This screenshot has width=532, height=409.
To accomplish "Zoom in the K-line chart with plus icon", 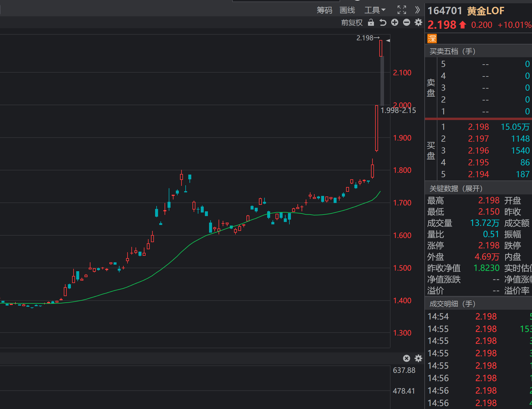I will pos(395,23).
